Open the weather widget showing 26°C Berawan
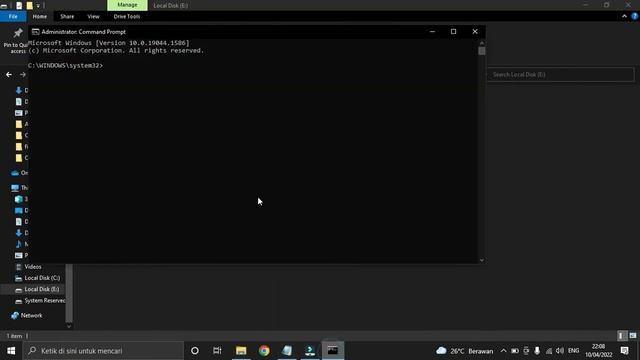This screenshot has height=360, width=640. click(464, 351)
